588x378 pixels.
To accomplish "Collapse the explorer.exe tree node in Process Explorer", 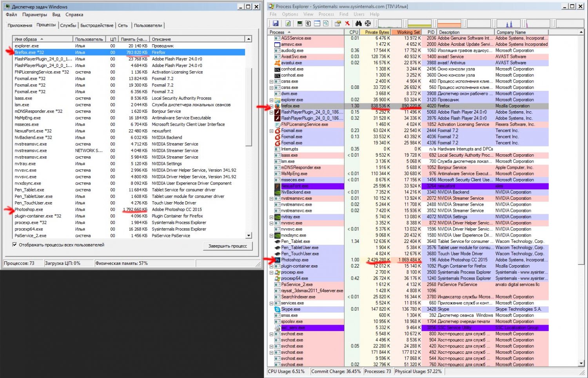I will [271, 100].
